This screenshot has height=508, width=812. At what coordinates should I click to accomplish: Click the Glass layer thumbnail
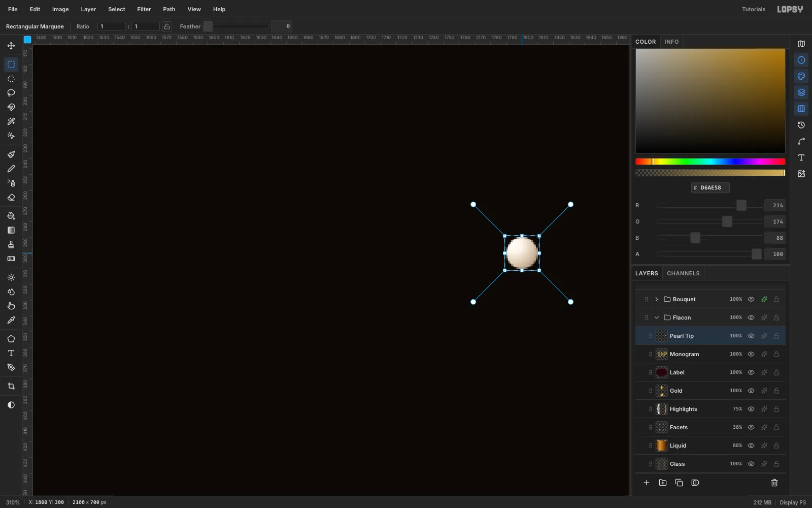[x=661, y=464]
